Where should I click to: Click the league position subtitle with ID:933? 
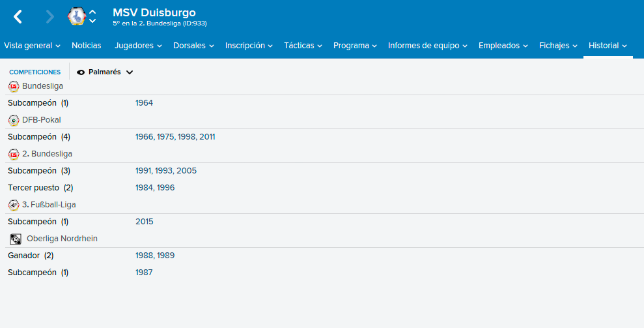(160, 23)
